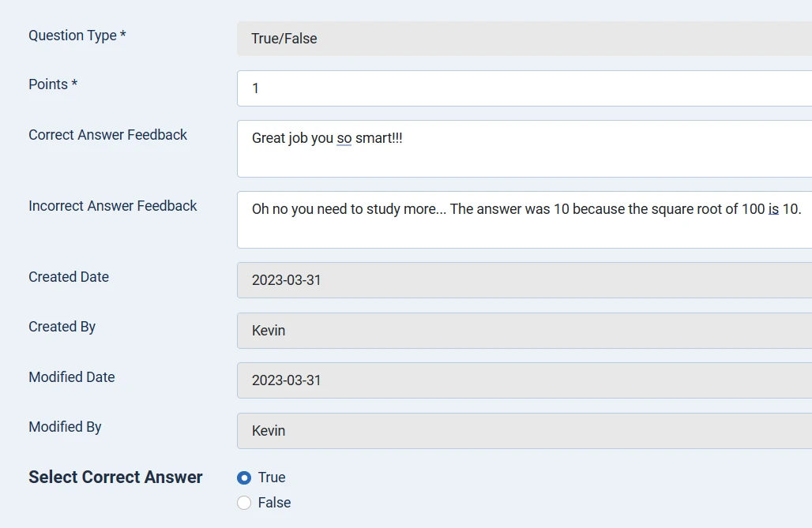Click the Modified By field
The image size is (812, 528).
521,431
